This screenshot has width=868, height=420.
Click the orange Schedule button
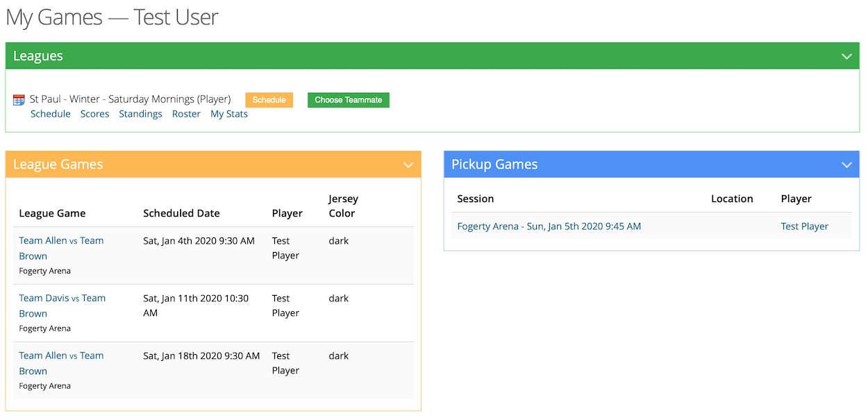click(269, 99)
